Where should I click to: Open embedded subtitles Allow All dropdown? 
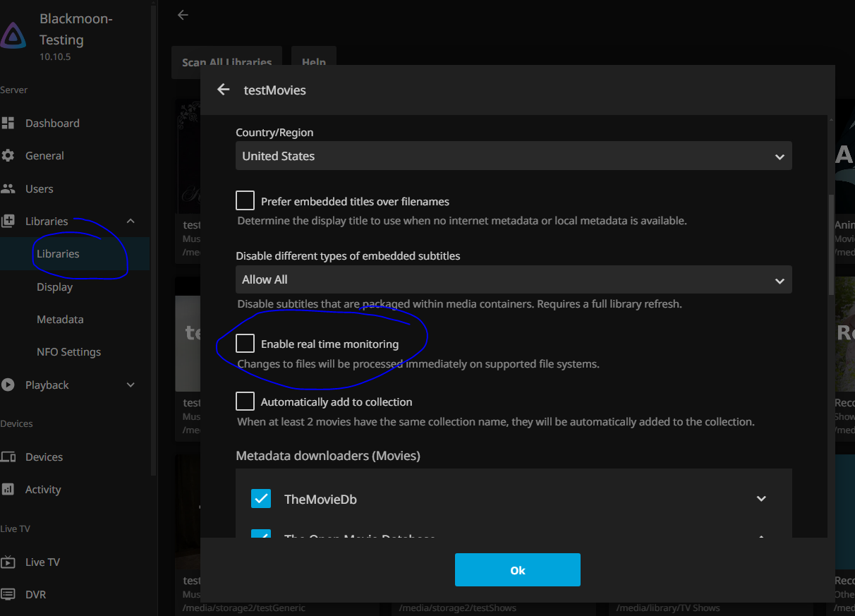click(513, 280)
